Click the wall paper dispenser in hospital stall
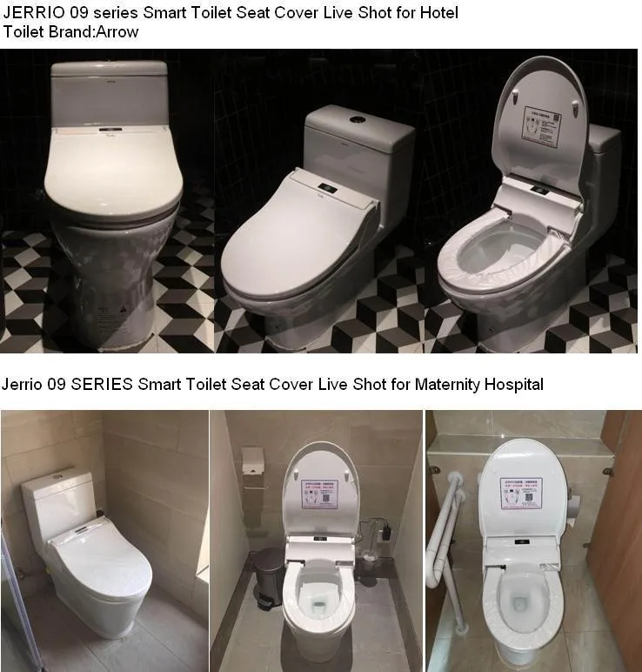Viewport: 642px width, 672px height. (x=252, y=461)
